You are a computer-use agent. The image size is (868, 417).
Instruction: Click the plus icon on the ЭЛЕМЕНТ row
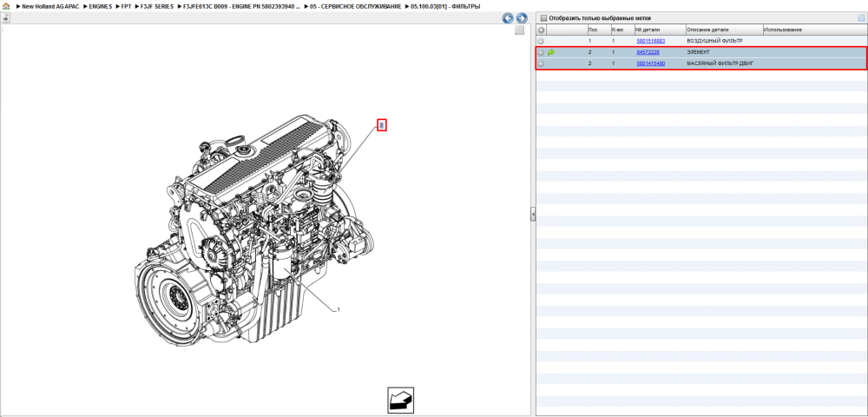click(x=541, y=53)
